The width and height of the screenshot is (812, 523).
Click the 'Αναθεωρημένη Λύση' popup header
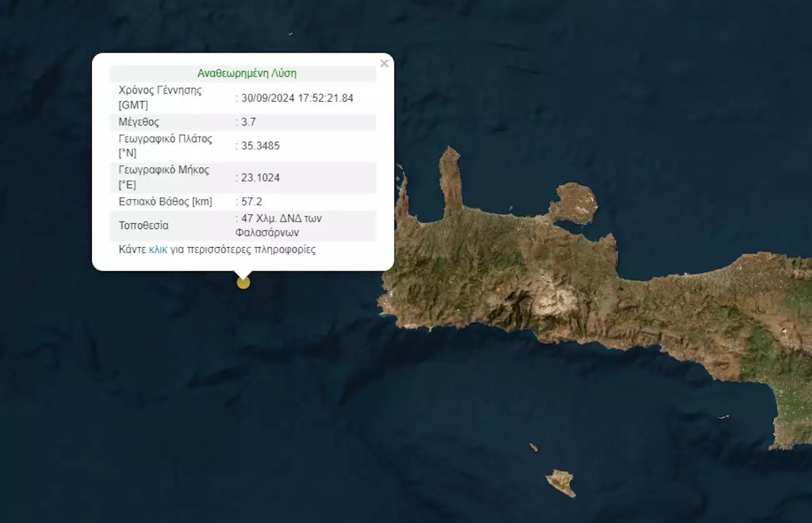tap(247, 74)
